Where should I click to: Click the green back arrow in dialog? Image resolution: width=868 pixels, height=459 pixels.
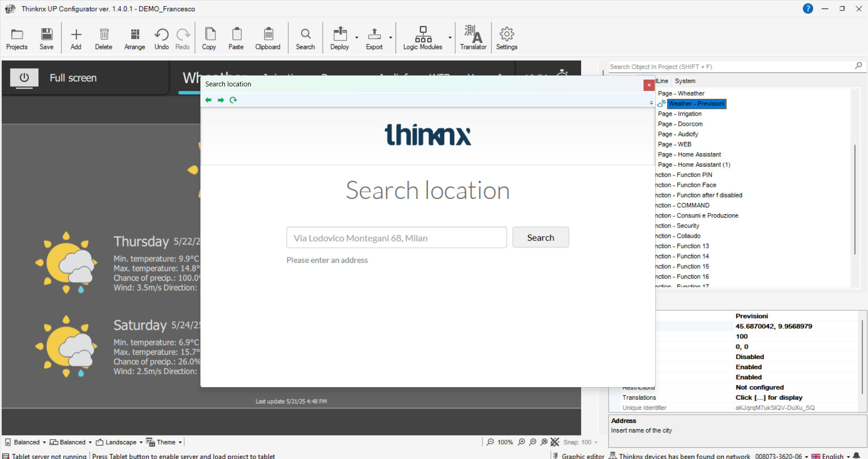click(x=208, y=100)
